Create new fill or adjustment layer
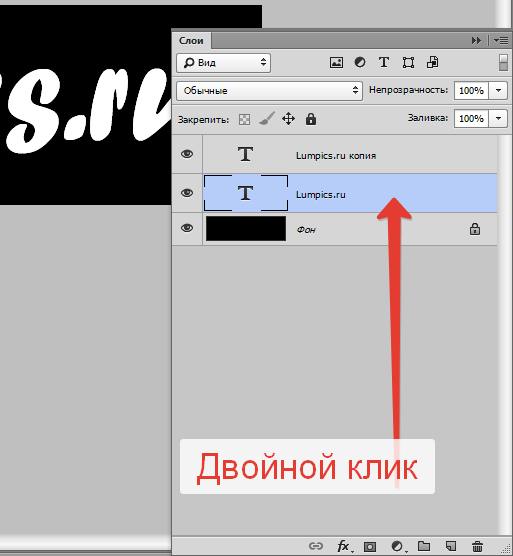513x556 pixels. tap(397, 546)
